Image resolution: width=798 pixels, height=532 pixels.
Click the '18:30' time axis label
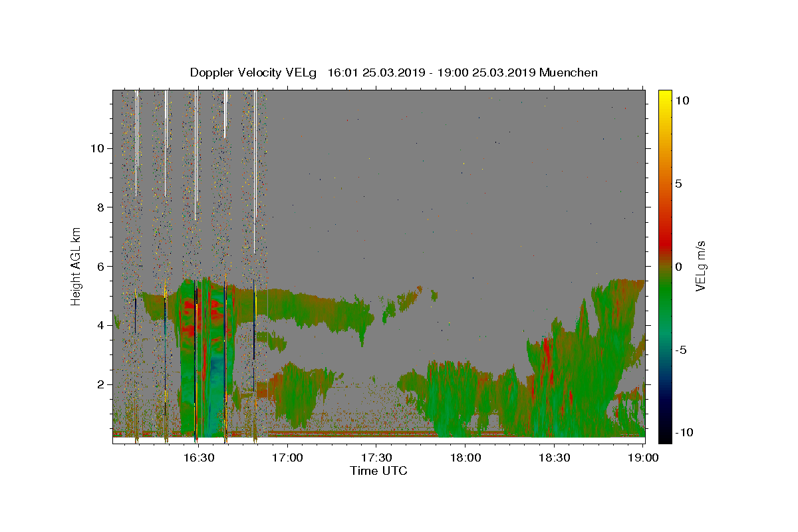554,458
